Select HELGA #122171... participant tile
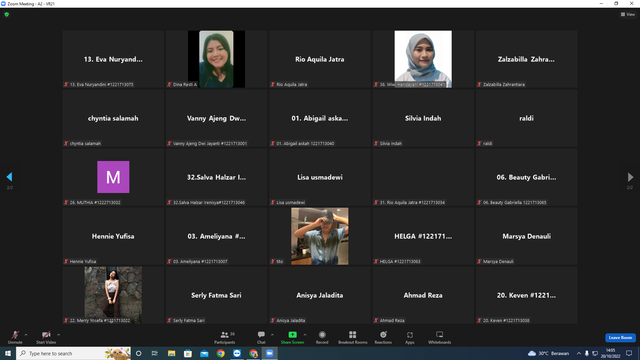 pos(423,236)
